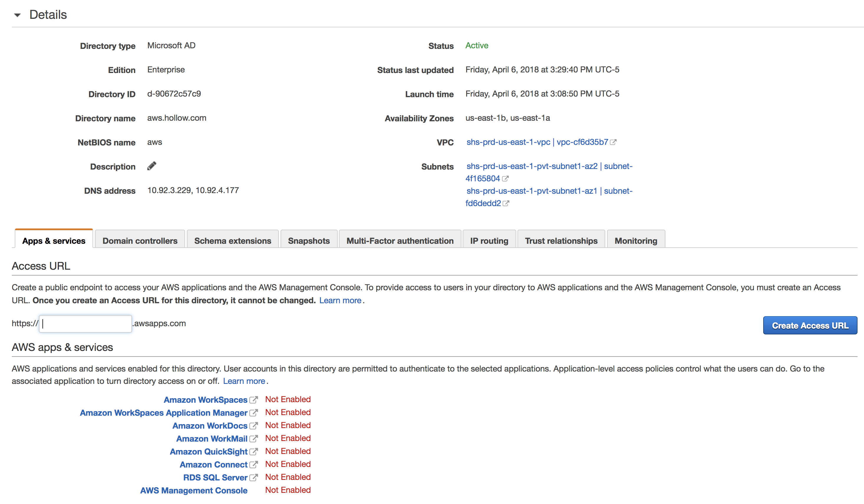Open the AWS Management Console link
Image resolution: width=864 pixels, height=504 pixels.
pos(194,490)
